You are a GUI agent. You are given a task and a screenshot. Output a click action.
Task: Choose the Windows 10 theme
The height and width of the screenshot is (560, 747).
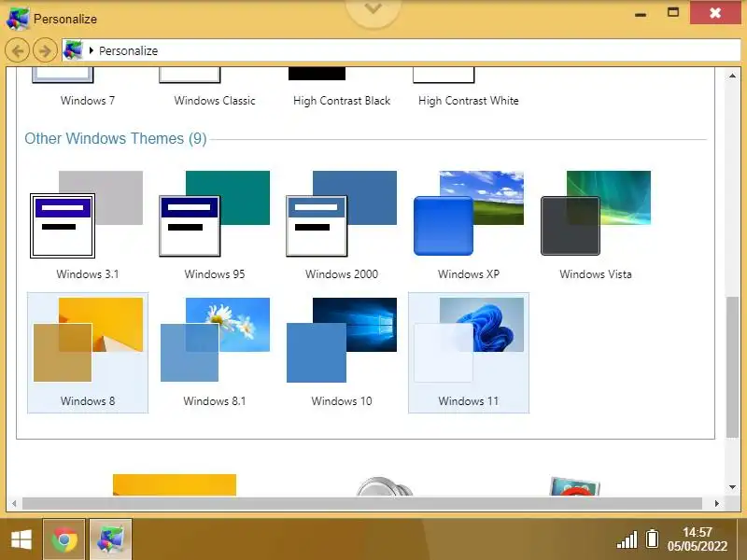coord(342,340)
